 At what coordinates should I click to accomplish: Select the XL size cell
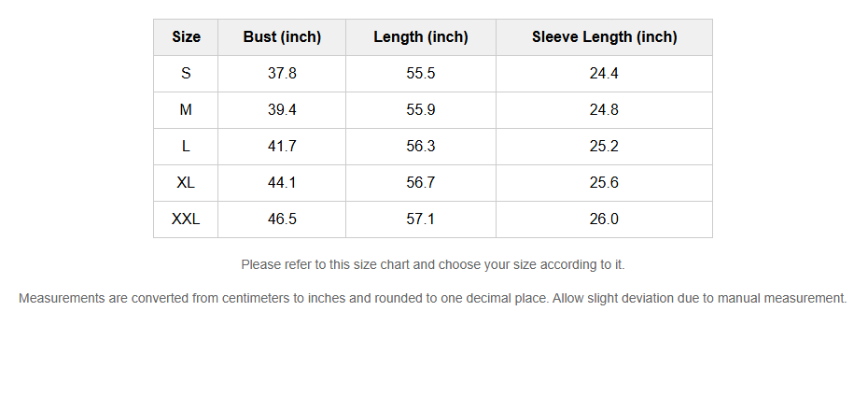pos(186,183)
